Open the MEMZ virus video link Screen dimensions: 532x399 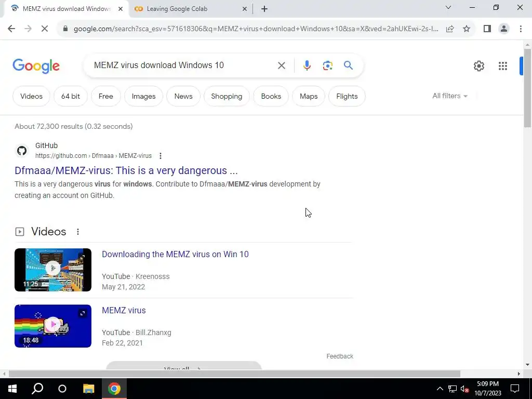click(124, 311)
